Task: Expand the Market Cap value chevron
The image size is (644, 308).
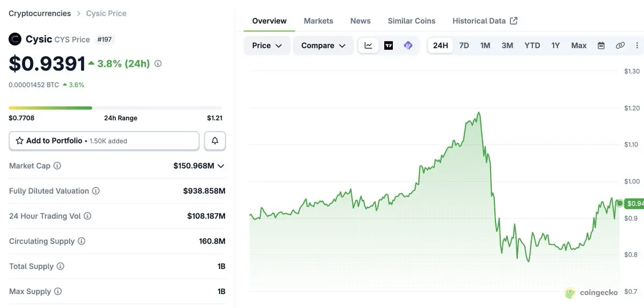Action: click(221, 166)
